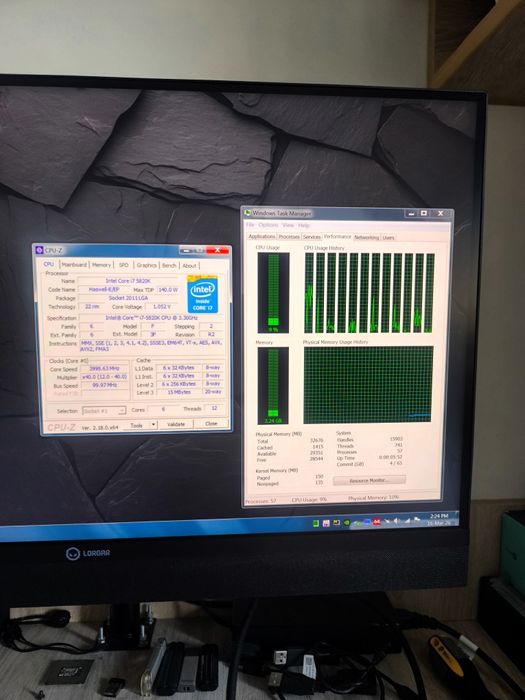The width and height of the screenshot is (525, 700).
Task: Switch to the Networking tab in Task Manager
Action: pos(367,238)
